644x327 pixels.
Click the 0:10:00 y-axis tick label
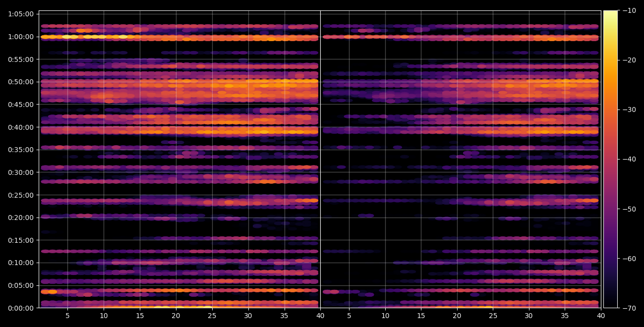[20, 263]
